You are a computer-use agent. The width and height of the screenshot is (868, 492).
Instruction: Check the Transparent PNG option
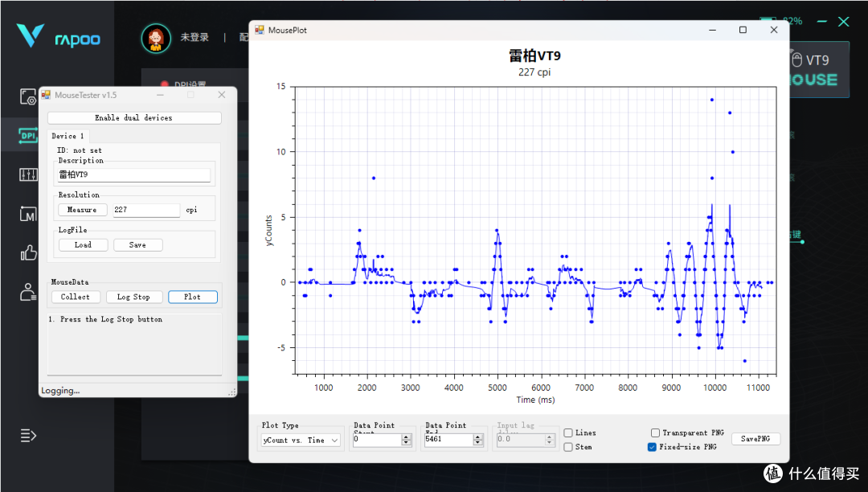(656, 433)
